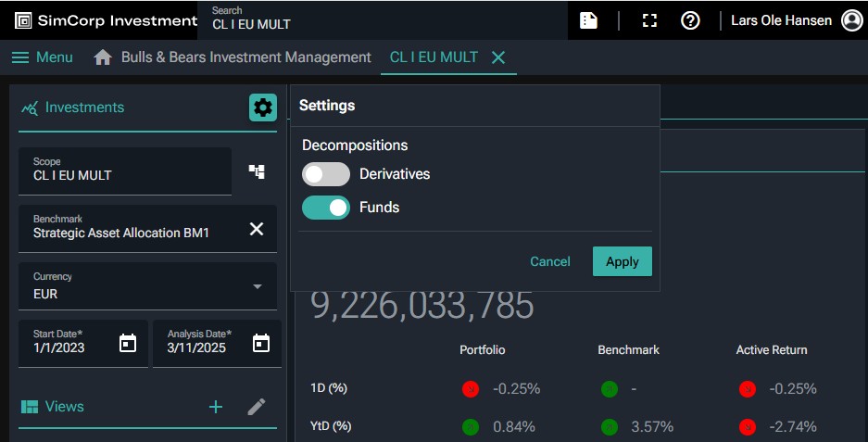Click the YtD active return value -2.74%

coord(793,427)
